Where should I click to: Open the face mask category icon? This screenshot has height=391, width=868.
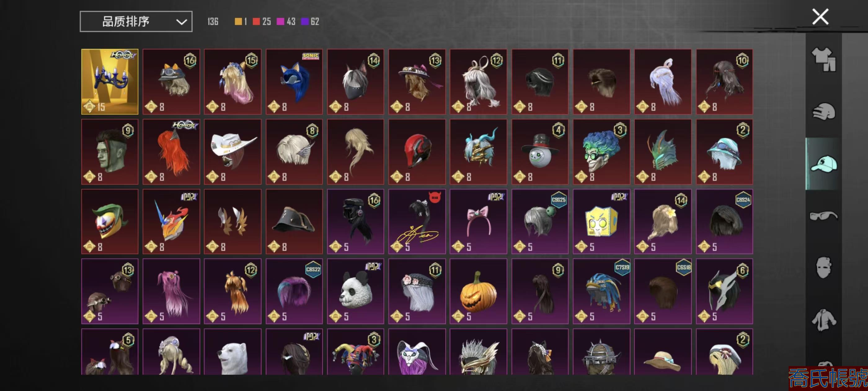pyautogui.click(x=824, y=267)
